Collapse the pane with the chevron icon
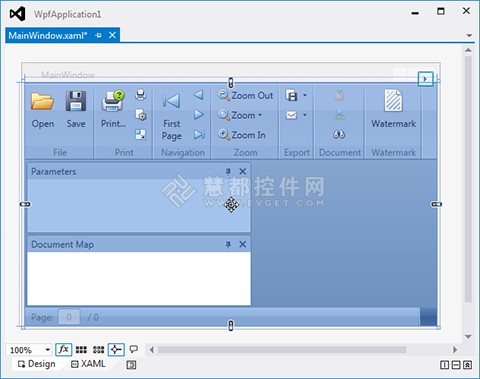Viewport: 480px width, 379px height. (467, 365)
